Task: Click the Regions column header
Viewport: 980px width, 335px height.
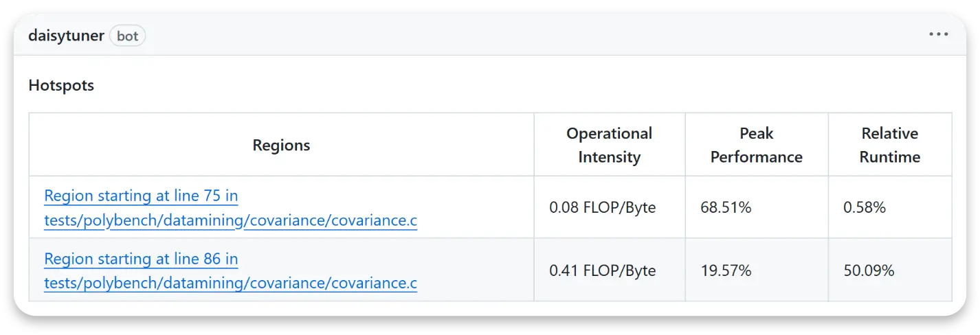Action: click(x=281, y=145)
